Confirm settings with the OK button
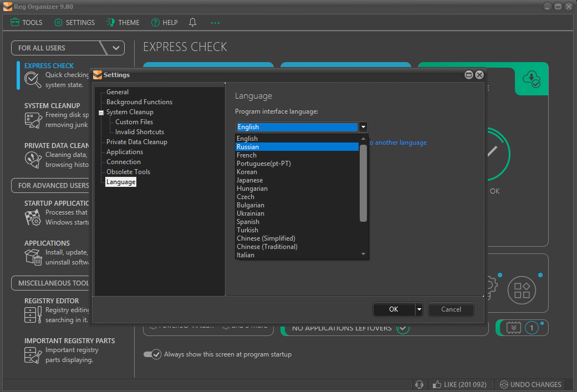The width and height of the screenshot is (577, 392). point(394,309)
